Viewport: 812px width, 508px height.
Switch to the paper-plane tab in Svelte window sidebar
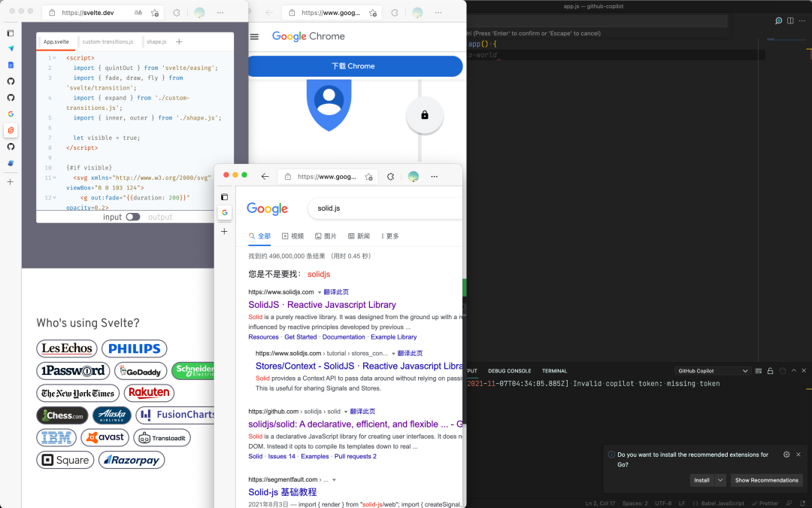point(11,48)
